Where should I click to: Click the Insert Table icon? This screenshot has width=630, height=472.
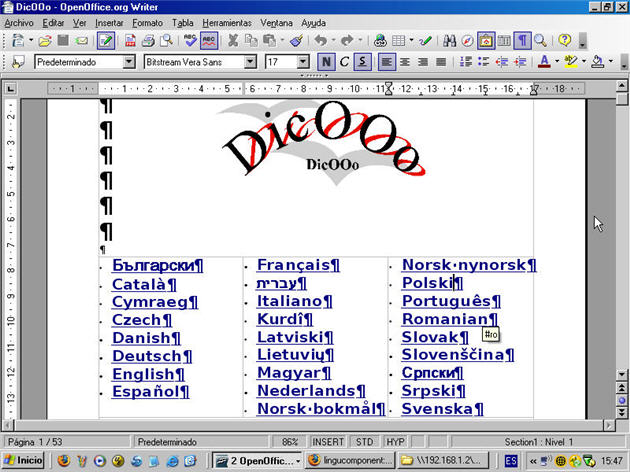398,41
